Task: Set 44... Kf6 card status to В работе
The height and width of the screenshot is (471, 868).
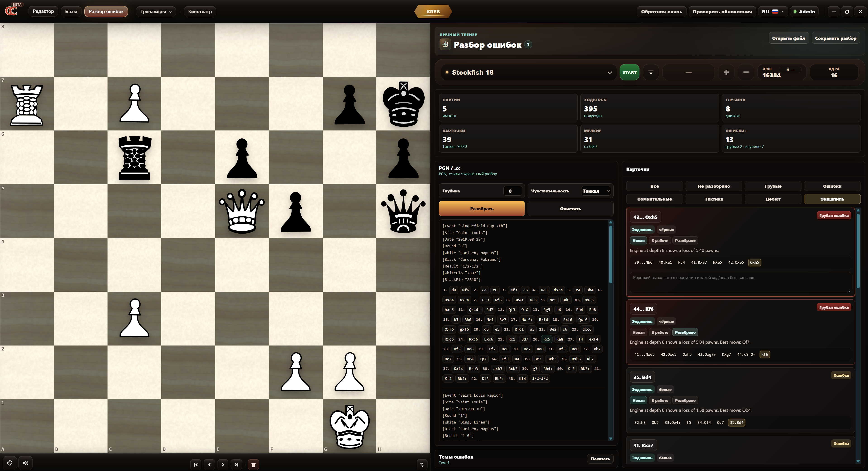Action: pos(659,332)
